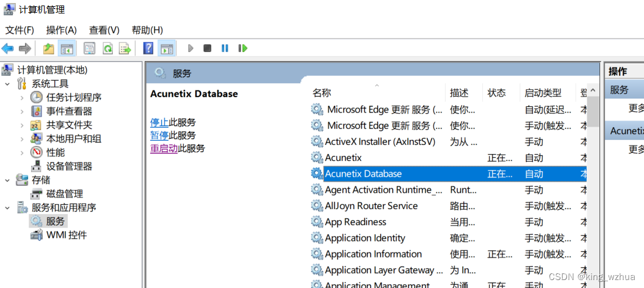Expand the 共享文件夹 node
This screenshot has width=644, height=288.
[x=22, y=125]
